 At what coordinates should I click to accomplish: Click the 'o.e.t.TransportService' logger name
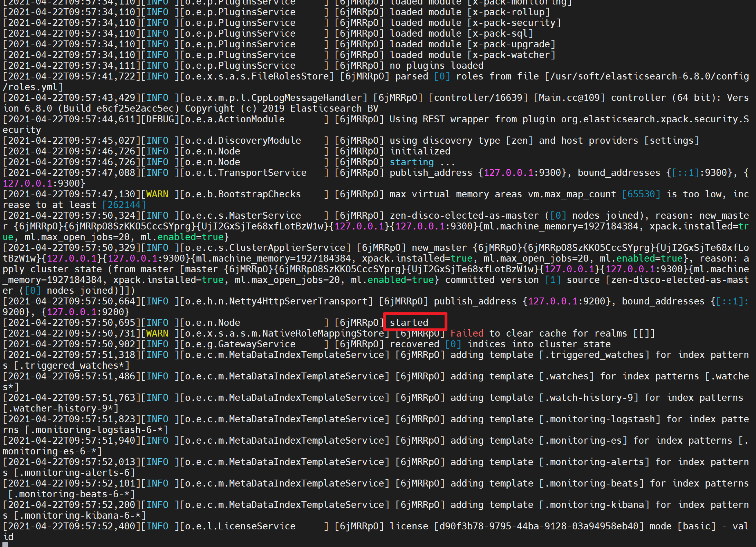[x=246, y=173]
